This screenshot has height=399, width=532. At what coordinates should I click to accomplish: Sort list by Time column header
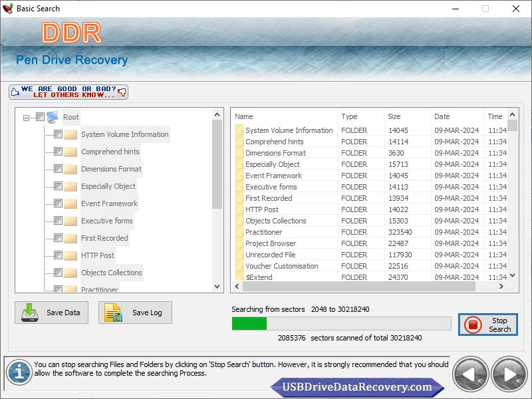495,116
